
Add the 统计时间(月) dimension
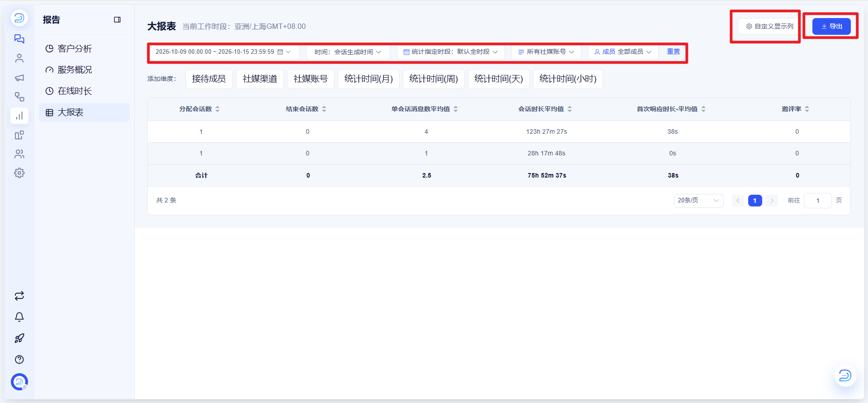coord(368,79)
